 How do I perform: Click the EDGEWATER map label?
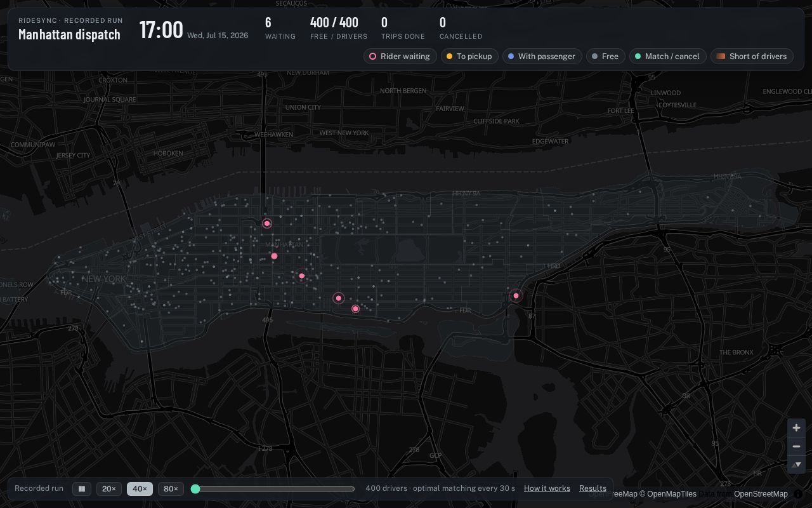pyautogui.click(x=550, y=141)
